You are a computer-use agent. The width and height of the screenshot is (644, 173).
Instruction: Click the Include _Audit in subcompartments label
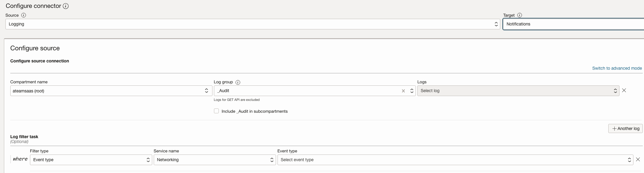(x=255, y=111)
